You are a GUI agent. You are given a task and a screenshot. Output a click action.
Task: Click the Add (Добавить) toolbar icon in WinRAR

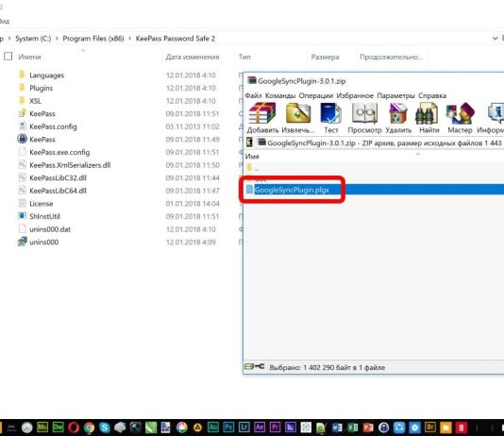click(262, 113)
